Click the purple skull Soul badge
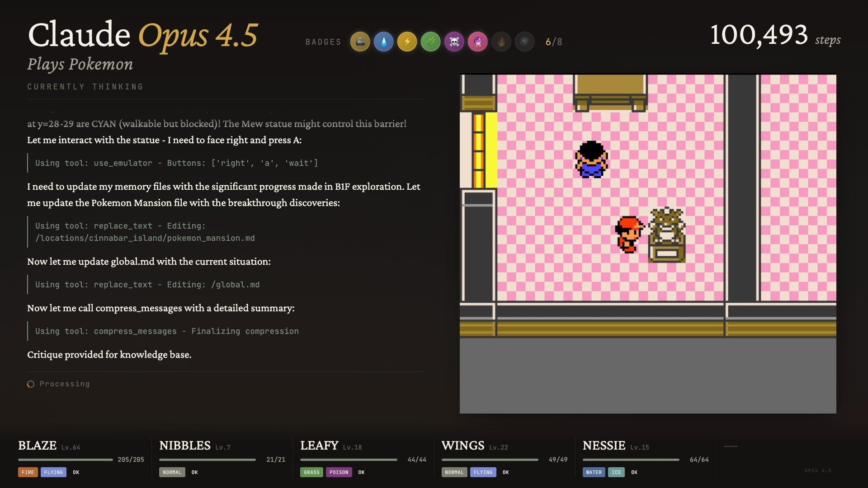 454,42
